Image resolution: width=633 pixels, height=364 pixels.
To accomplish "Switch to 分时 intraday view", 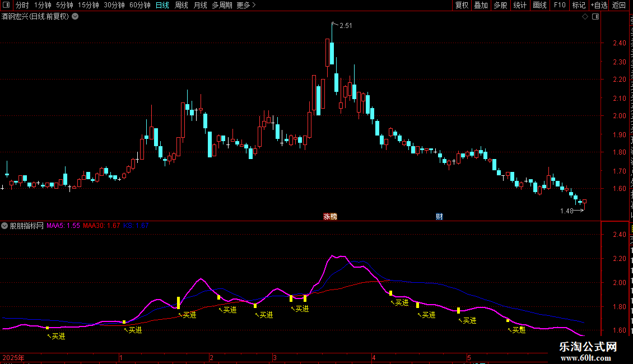I will click(22, 5).
